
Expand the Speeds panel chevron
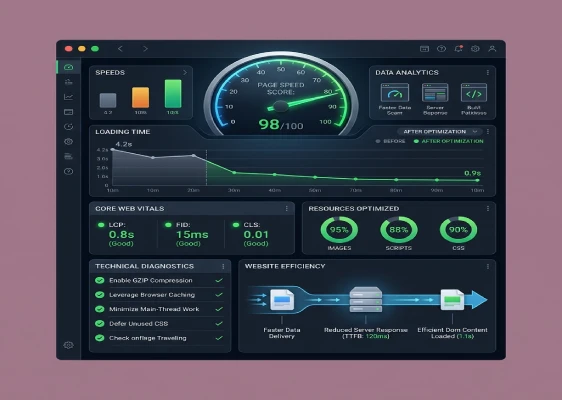click(185, 73)
